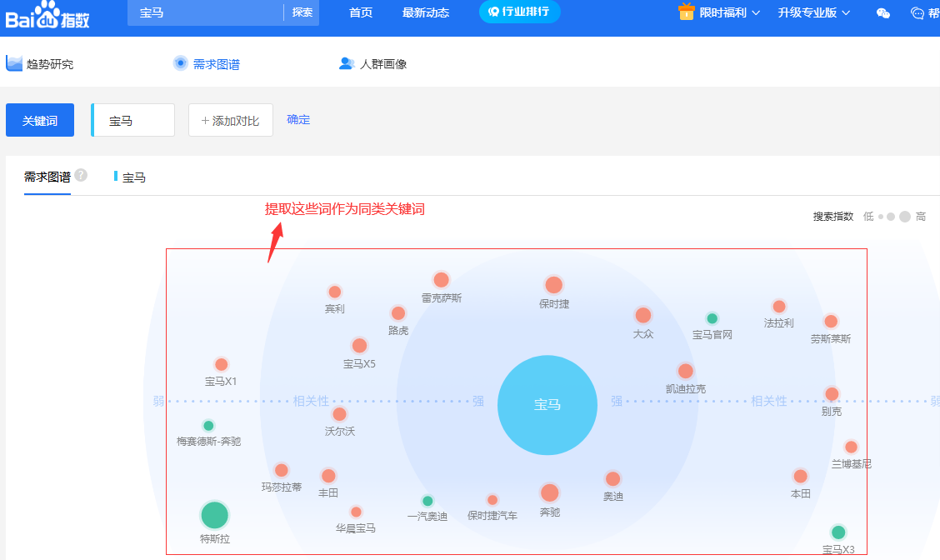
Task: Click the 确定 link
Action: click(298, 120)
